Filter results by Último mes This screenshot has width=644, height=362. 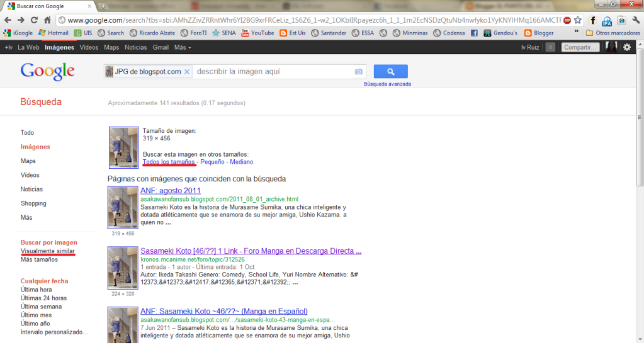pyautogui.click(x=36, y=315)
